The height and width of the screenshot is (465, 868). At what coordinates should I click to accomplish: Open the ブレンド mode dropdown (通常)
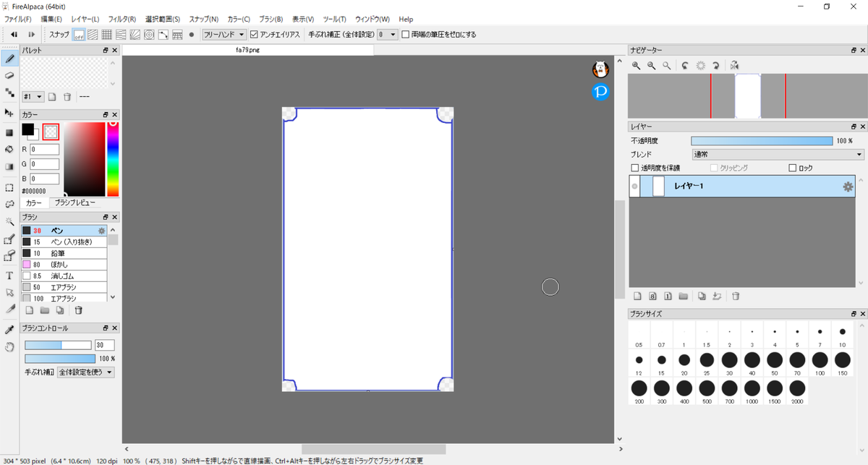pos(778,154)
